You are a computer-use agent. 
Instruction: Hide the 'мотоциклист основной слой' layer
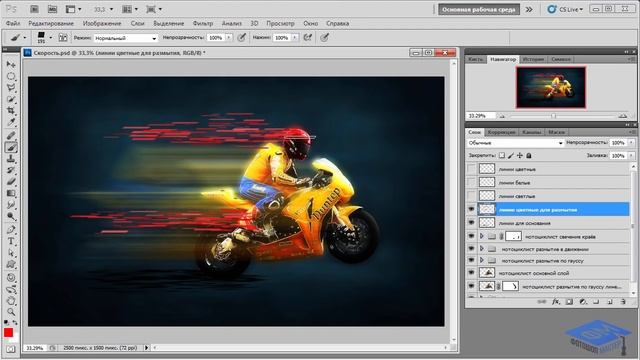[x=471, y=272]
